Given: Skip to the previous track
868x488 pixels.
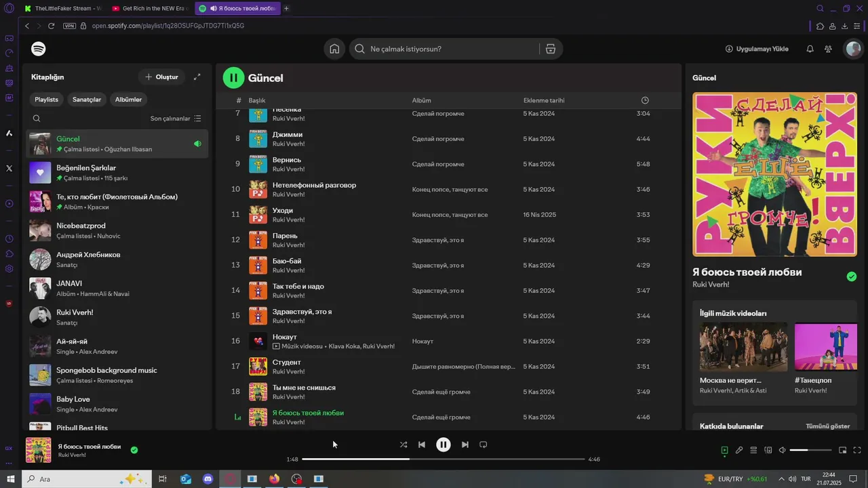Looking at the screenshot, I should pyautogui.click(x=422, y=445).
